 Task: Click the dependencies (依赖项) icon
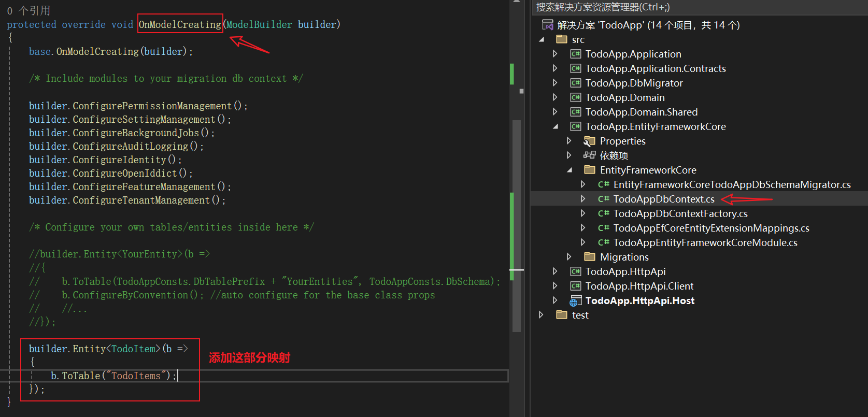click(589, 155)
